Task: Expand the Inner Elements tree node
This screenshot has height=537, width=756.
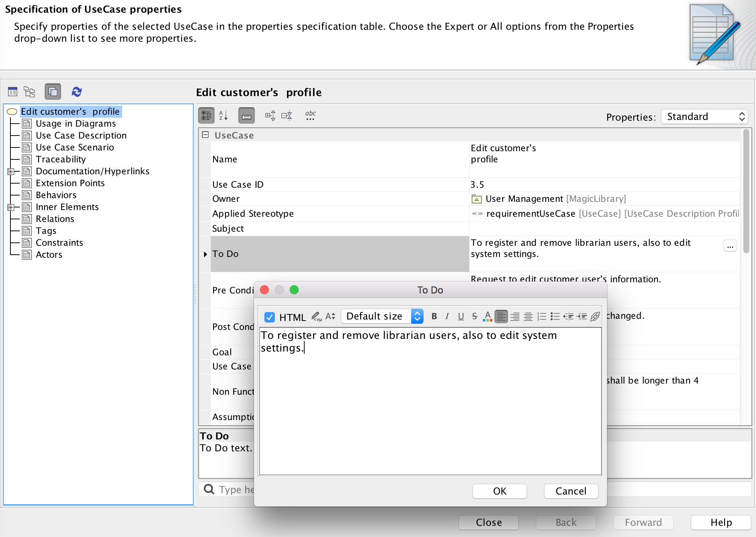Action: tap(11, 207)
